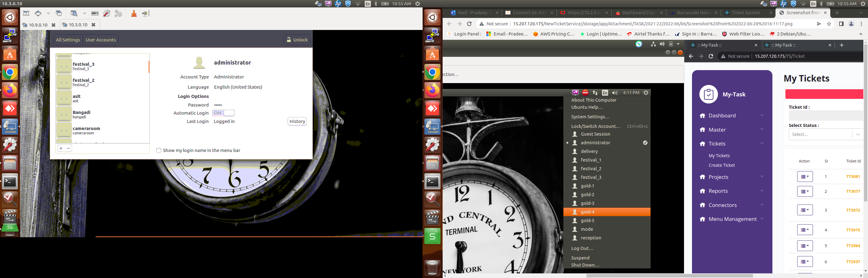Open a new Chrome tab with plus
The width and height of the screenshot is (868, 278).
click(x=837, y=13)
